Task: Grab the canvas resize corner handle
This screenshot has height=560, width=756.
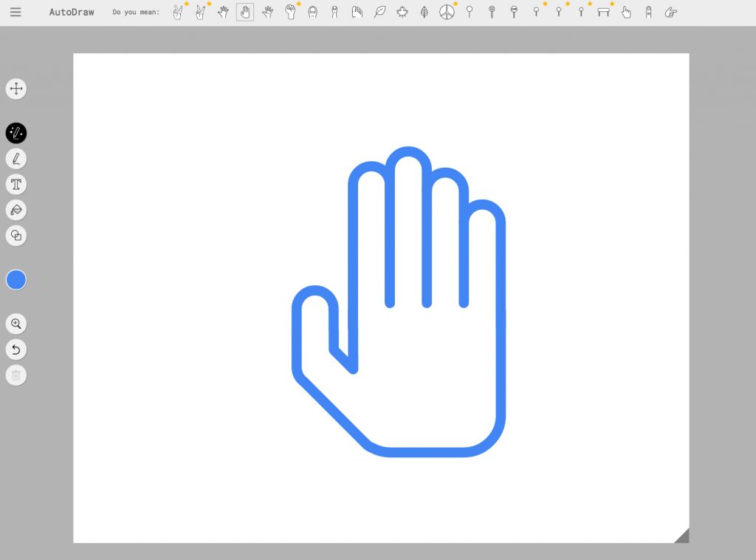Action: pos(682,536)
